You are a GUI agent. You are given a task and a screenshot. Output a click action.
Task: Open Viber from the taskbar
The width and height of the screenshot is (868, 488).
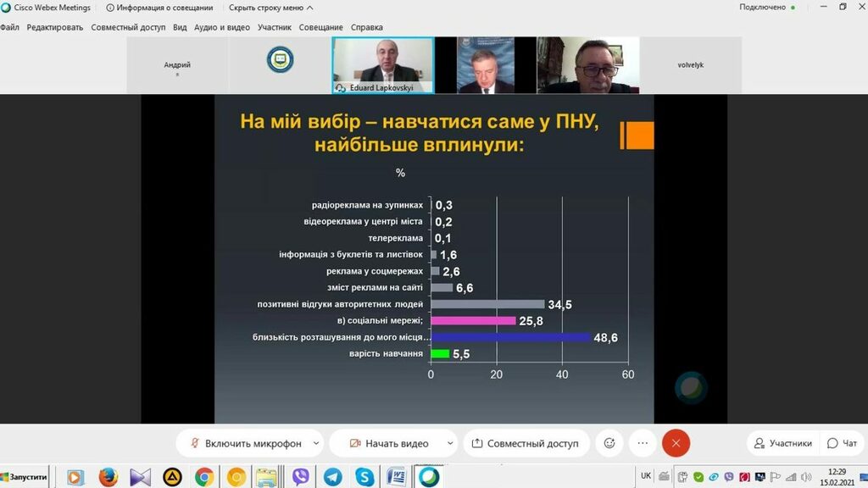[x=300, y=477]
